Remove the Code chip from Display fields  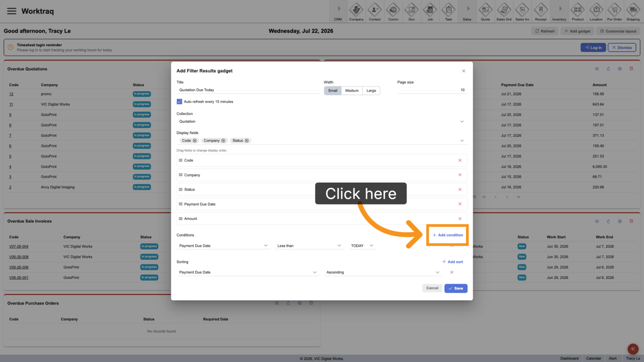pos(195,141)
